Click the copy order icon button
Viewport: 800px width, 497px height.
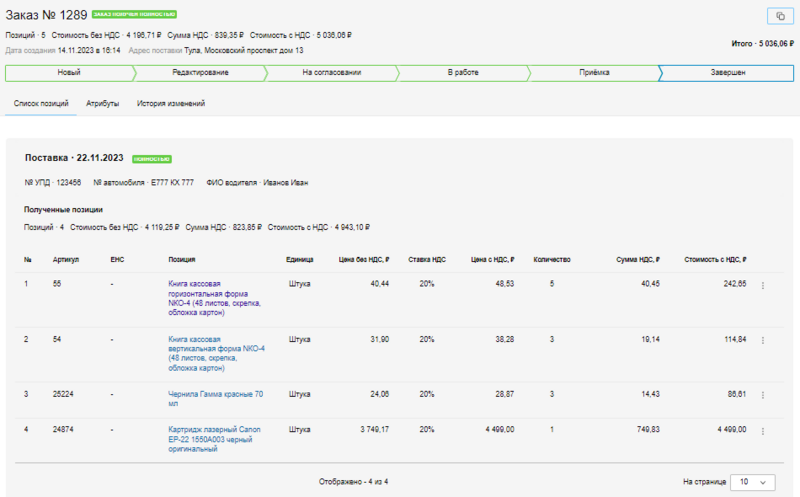777,16
